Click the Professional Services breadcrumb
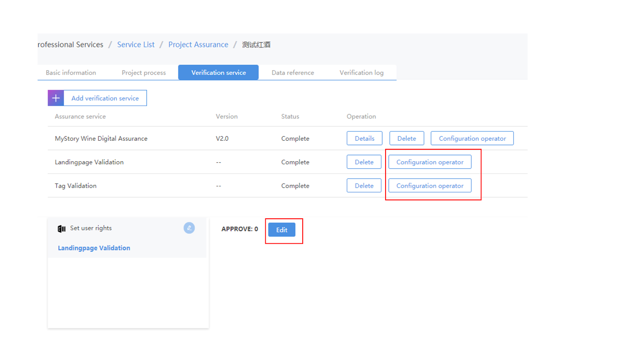644x362 pixels. (70, 45)
